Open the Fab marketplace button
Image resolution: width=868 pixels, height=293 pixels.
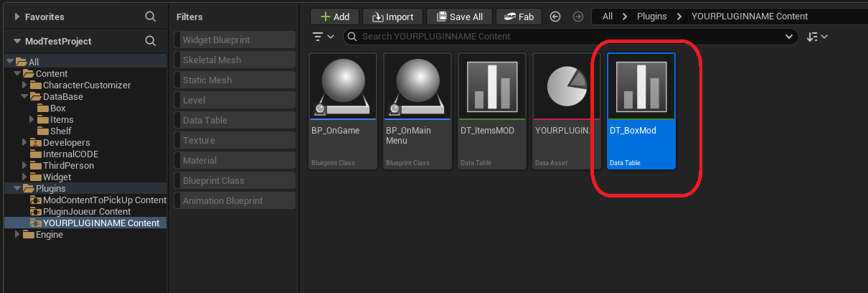[x=519, y=17]
